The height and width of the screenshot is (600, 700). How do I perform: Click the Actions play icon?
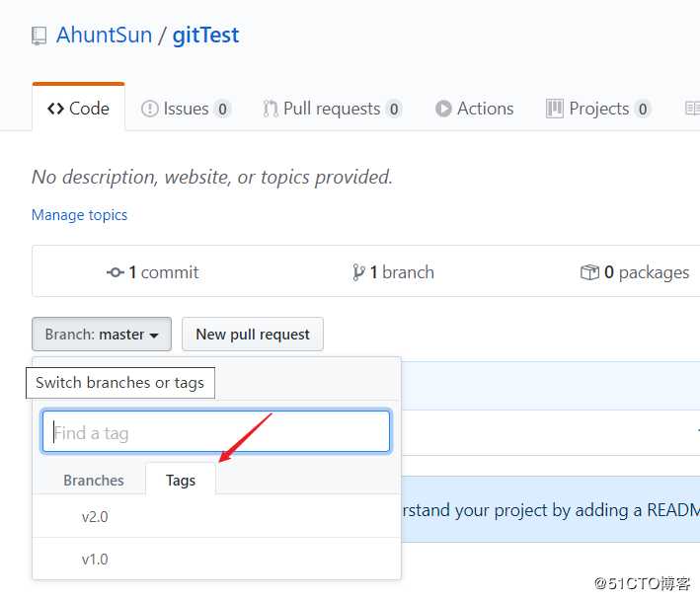pyautogui.click(x=443, y=109)
